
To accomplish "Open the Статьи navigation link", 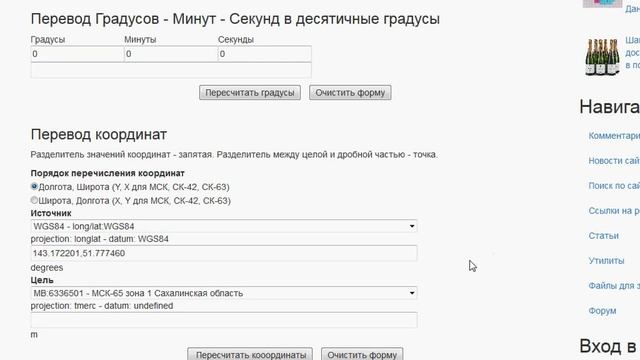I will tap(603, 236).
